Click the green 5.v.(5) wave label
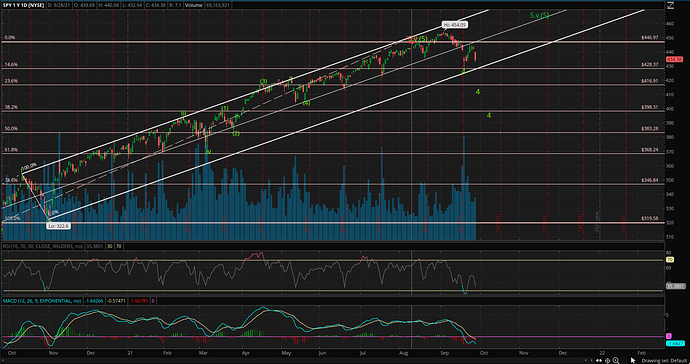Viewport: 690px width, 364px height. coord(540,15)
